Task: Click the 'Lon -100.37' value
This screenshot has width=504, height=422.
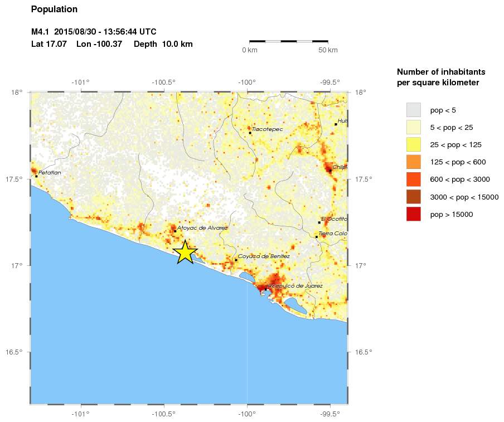Action: pyautogui.click(x=99, y=44)
